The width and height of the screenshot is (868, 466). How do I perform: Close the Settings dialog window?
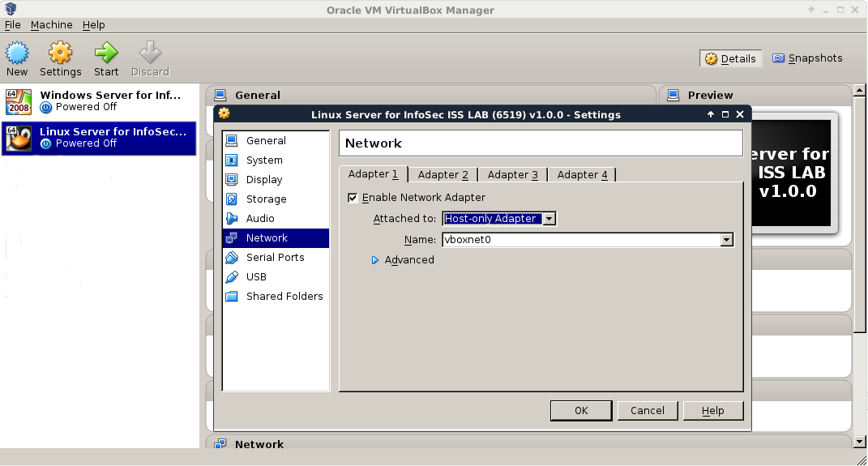(x=740, y=114)
